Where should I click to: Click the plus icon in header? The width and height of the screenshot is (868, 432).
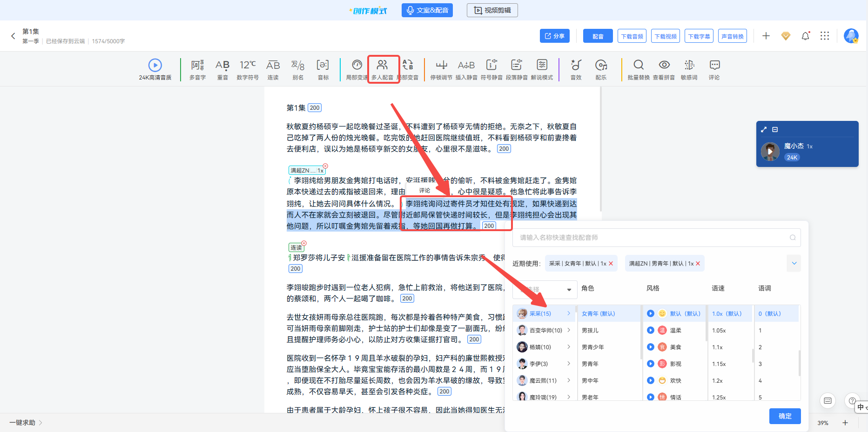coord(766,36)
